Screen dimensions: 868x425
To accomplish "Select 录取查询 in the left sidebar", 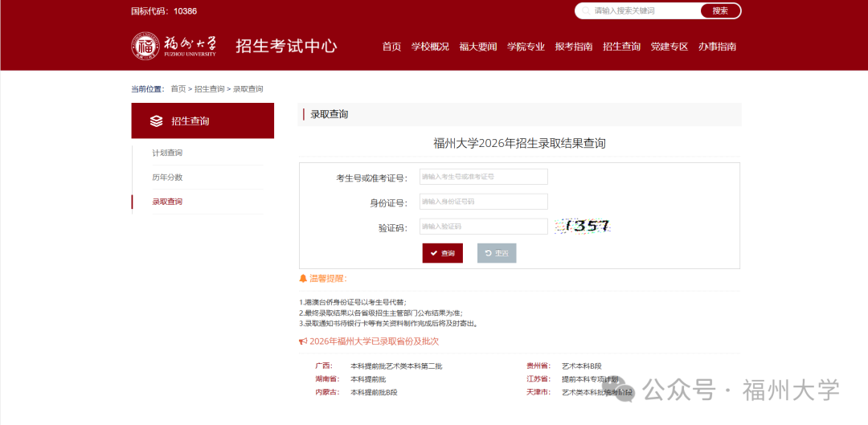I will tap(167, 202).
